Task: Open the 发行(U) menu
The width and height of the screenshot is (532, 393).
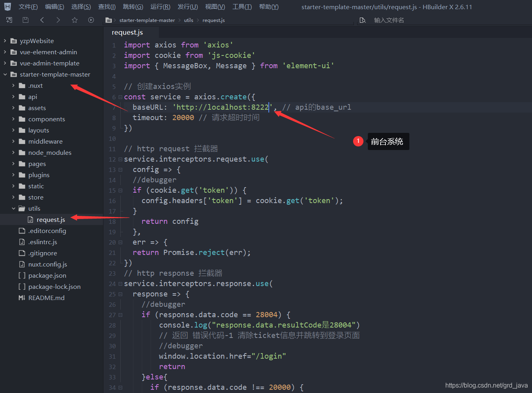Action: [x=188, y=7]
